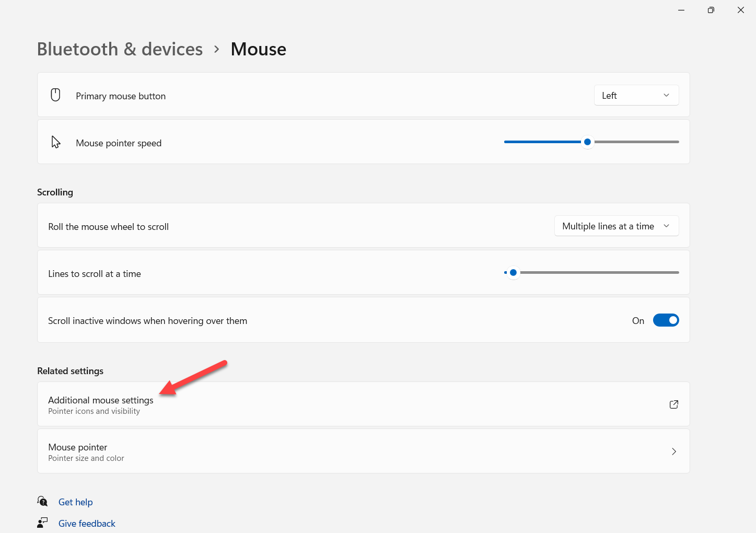Screen dimensions: 756x533
Task: Click the Lines to scroll slider handle
Action: click(x=513, y=272)
